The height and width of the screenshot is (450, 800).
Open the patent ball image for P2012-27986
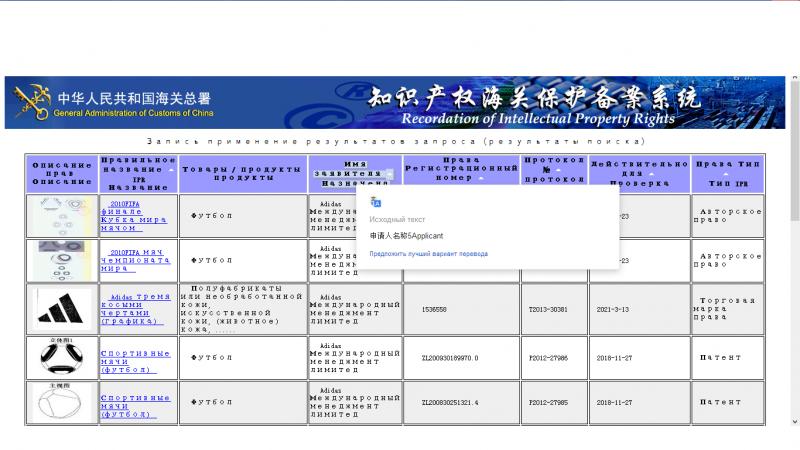[x=61, y=357]
